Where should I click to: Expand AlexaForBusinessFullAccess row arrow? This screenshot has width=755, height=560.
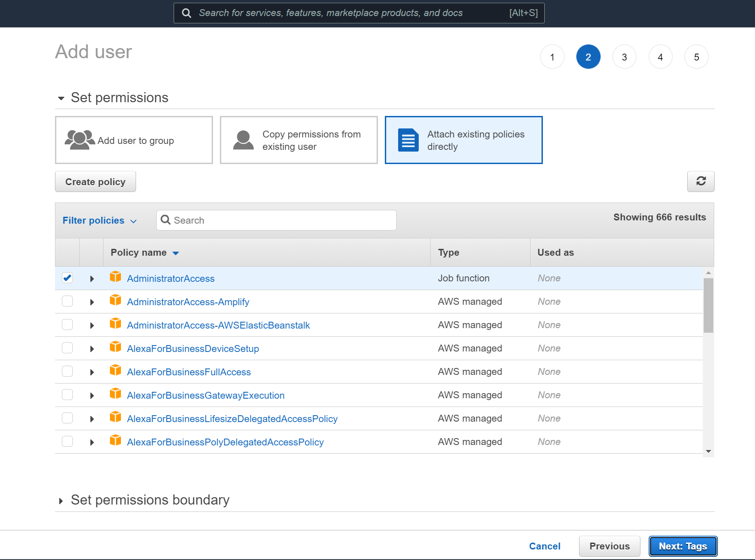tap(92, 372)
